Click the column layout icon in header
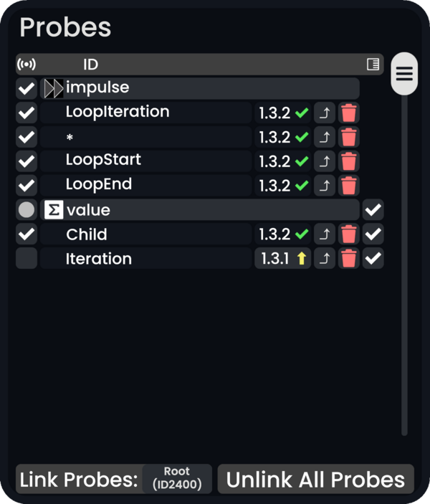This screenshot has width=430, height=504. (373, 65)
